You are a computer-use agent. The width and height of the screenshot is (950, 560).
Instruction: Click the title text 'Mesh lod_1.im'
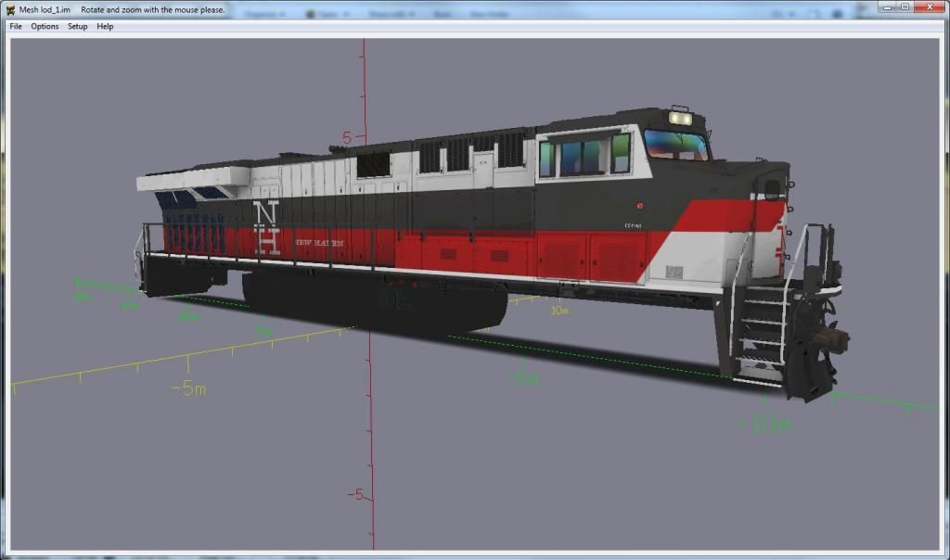click(45, 9)
